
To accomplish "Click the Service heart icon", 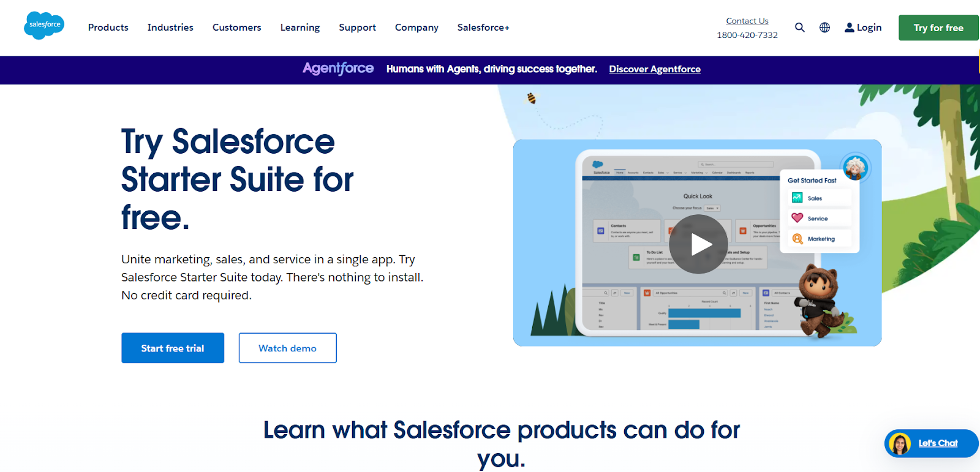I will (x=797, y=218).
